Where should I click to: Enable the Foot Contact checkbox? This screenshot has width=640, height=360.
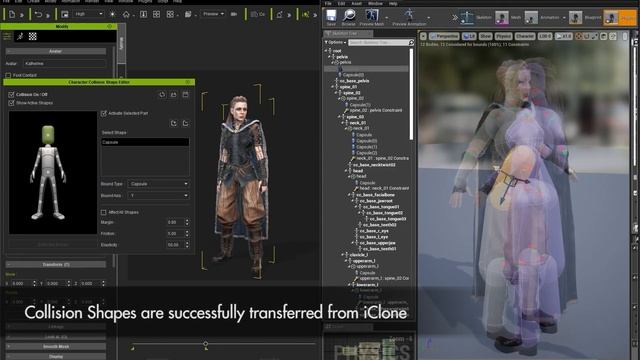click(x=8, y=76)
